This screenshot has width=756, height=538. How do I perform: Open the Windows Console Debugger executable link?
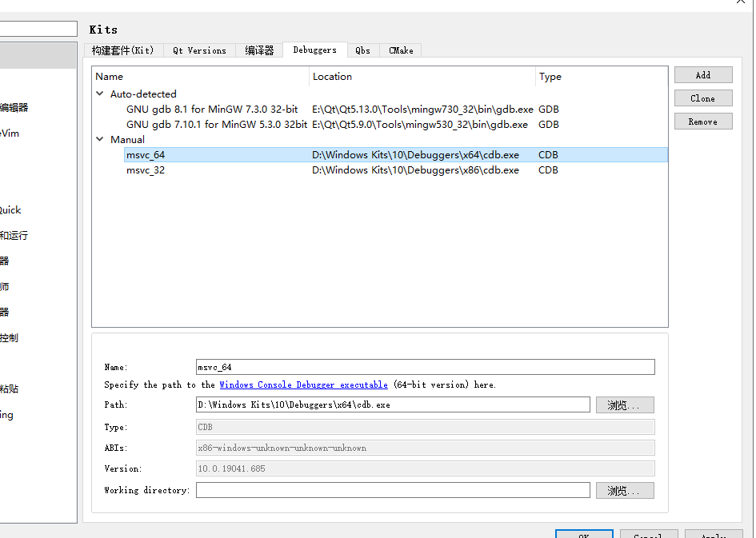(x=303, y=385)
